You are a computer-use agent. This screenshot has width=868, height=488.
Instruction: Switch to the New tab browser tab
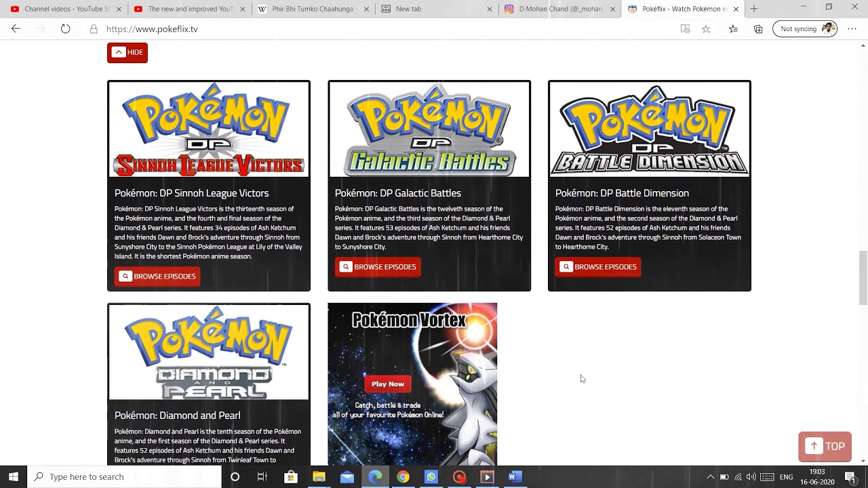(x=436, y=9)
